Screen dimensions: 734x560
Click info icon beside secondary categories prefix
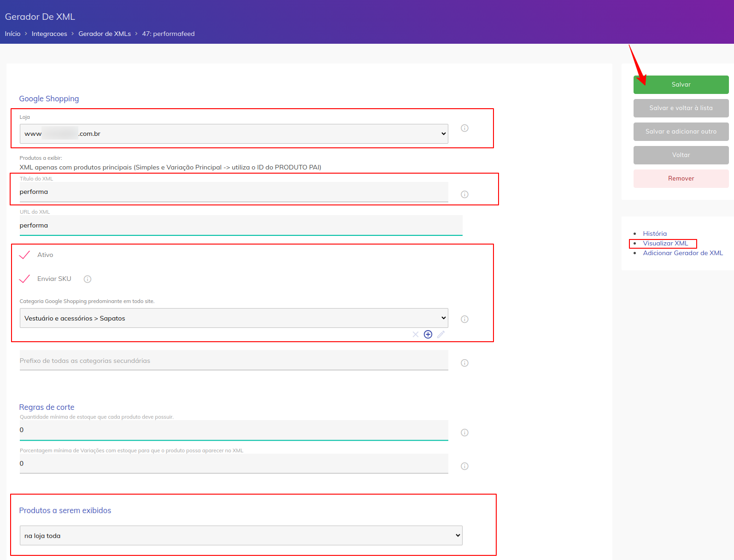(464, 363)
